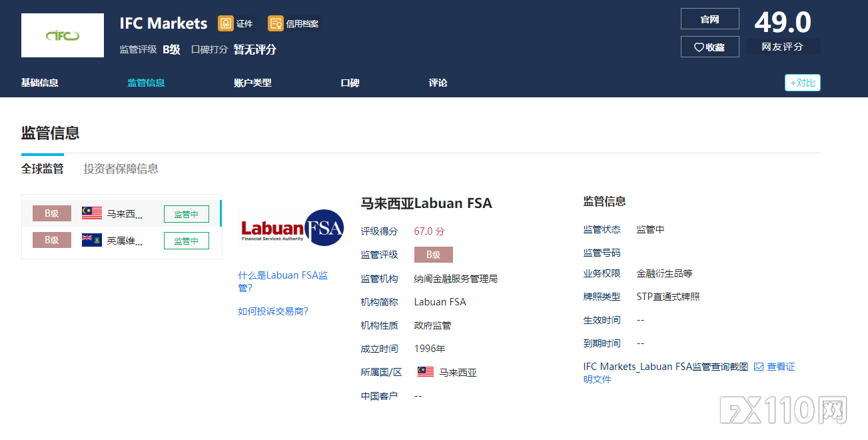This screenshot has height=440, width=868.
Task: Click the 金融衍生品等 value
Action: click(x=664, y=273)
